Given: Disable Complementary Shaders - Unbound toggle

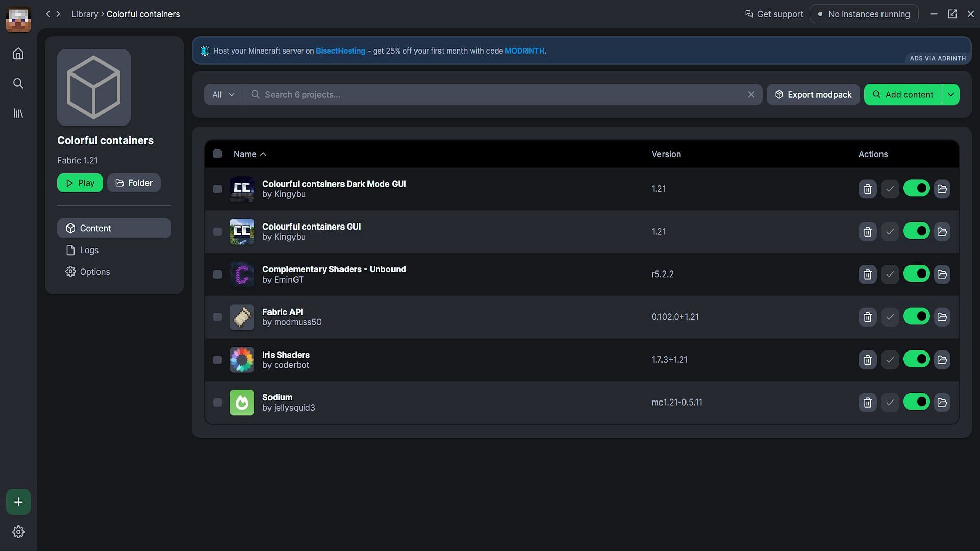Looking at the screenshot, I should (916, 274).
